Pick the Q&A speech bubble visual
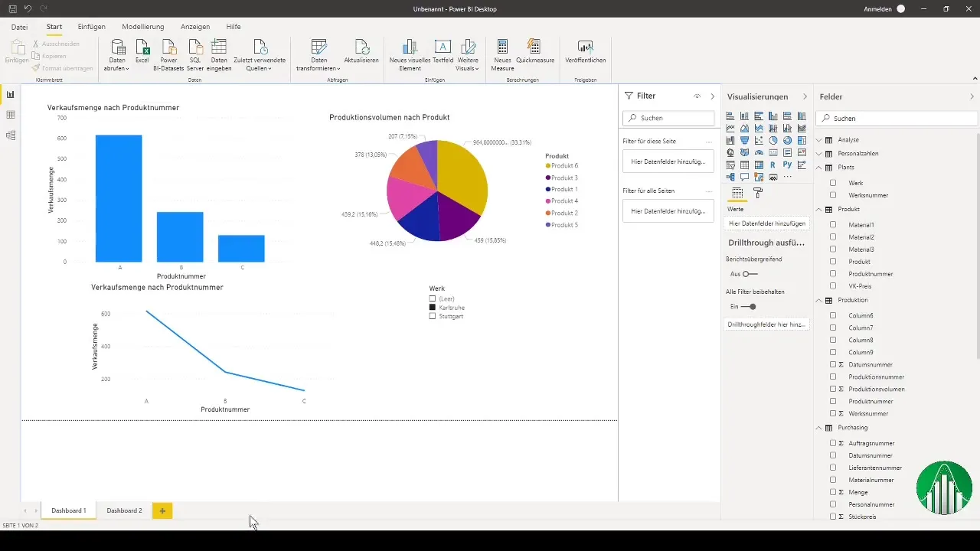The image size is (980, 551). coord(744,177)
